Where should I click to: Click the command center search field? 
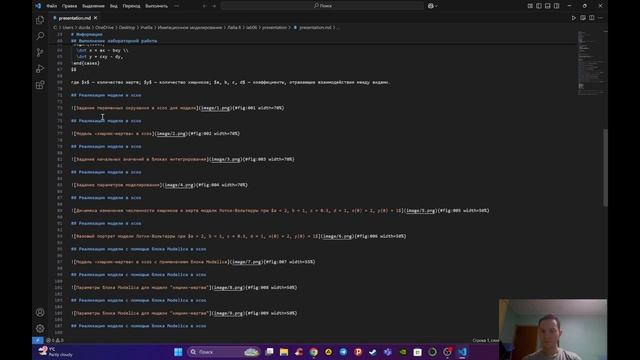[322, 6]
